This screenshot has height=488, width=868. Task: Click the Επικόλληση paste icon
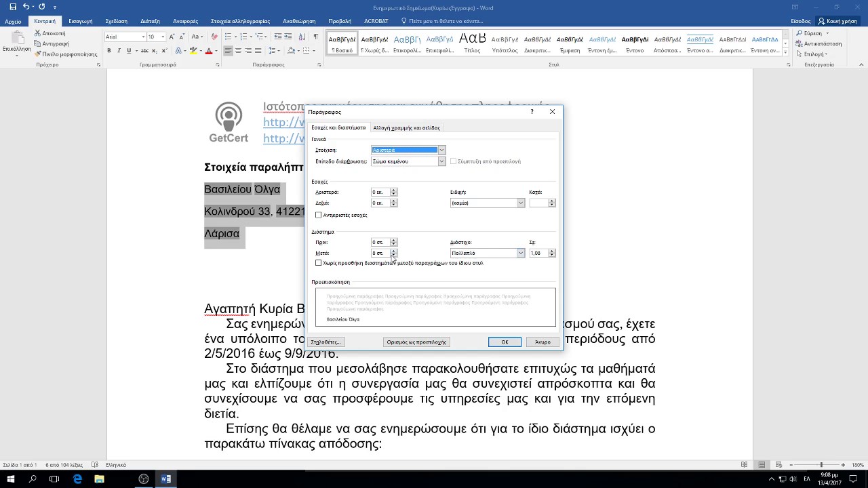click(x=16, y=37)
